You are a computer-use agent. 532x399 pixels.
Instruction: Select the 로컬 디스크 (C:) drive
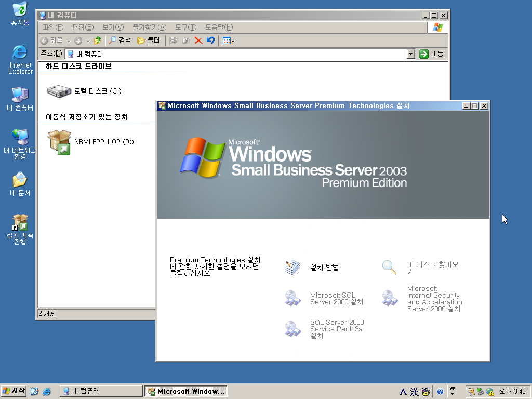pyautogui.click(x=84, y=91)
